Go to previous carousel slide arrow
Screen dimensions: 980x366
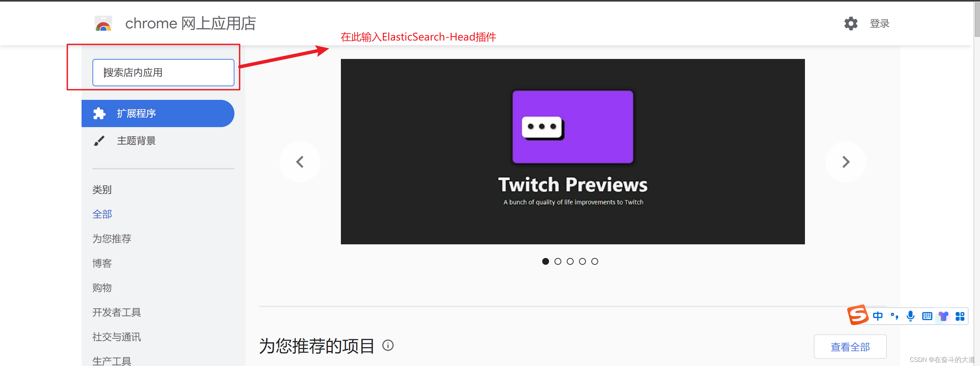[300, 162]
